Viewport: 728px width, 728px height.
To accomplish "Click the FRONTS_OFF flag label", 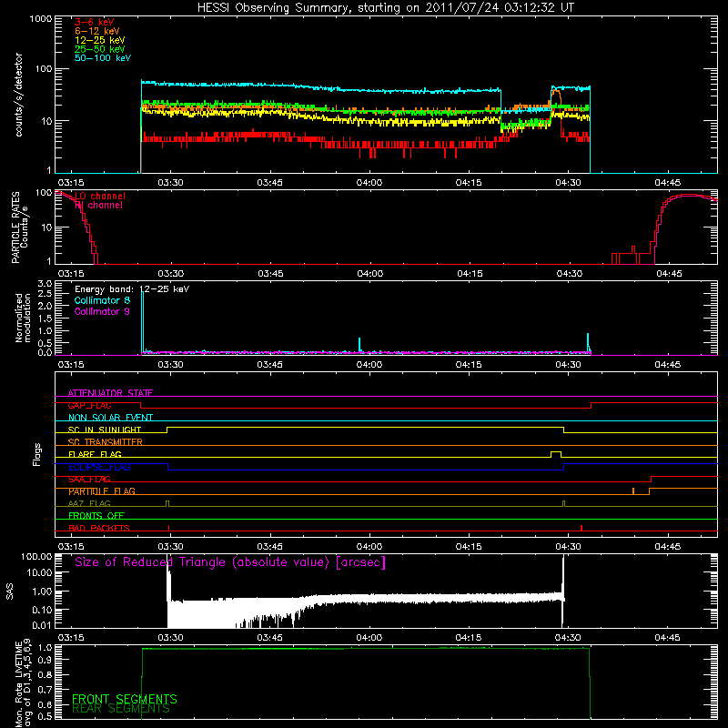I will coord(96,516).
